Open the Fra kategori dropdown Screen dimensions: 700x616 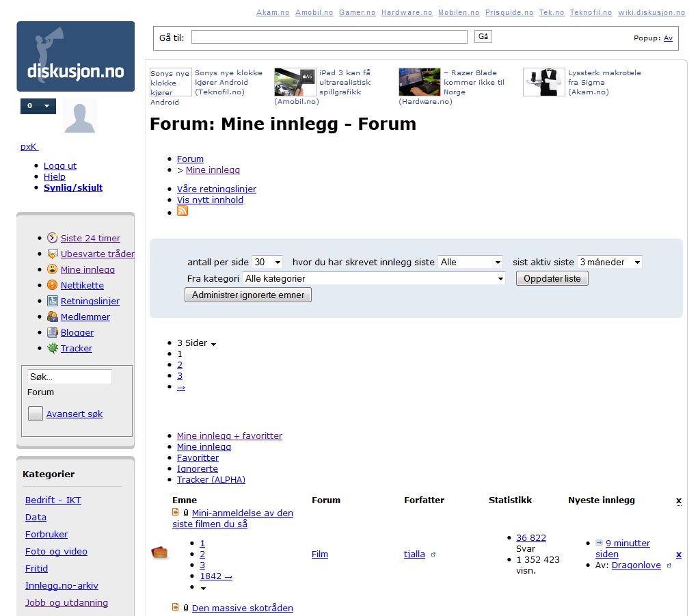click(x=374, y=278)
